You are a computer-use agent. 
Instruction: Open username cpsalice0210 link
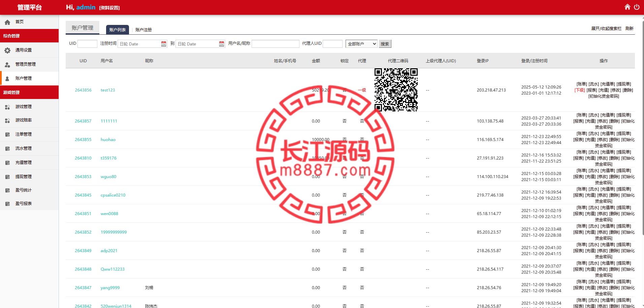(113, 195)
